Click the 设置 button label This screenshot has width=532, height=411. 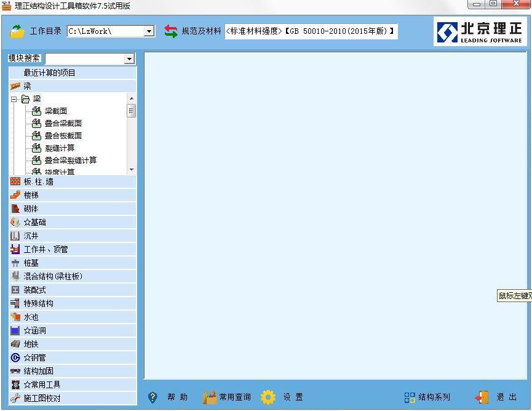293,397
